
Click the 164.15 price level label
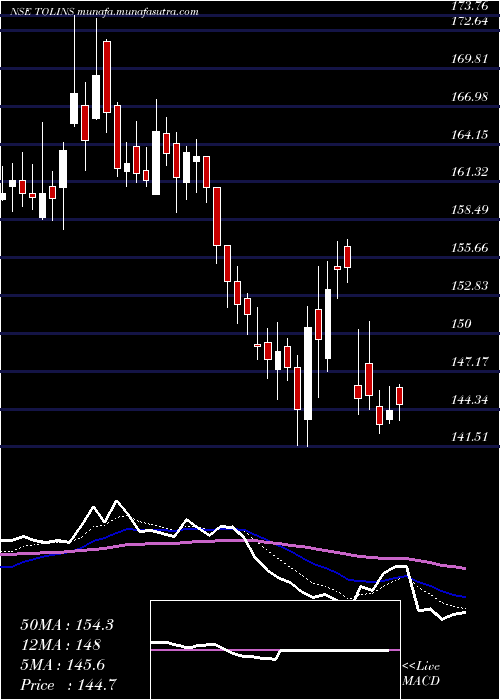click(x=469, y=134)
